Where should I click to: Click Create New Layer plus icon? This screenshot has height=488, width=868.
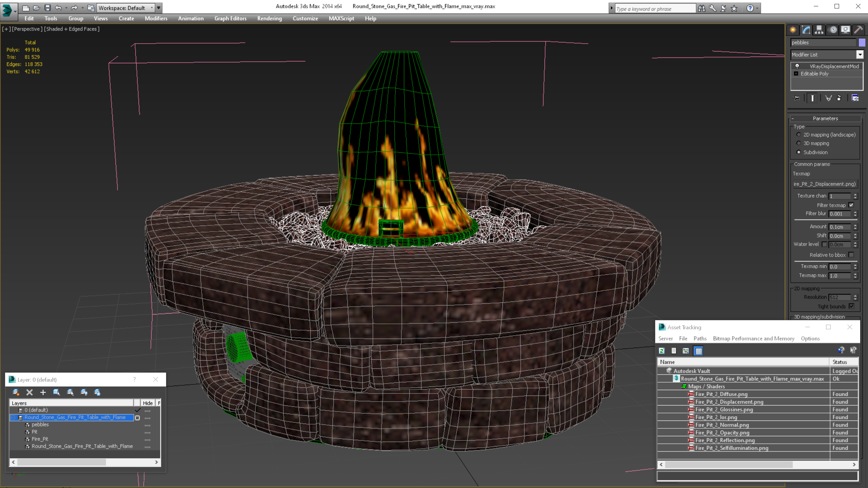pos(43,392)
